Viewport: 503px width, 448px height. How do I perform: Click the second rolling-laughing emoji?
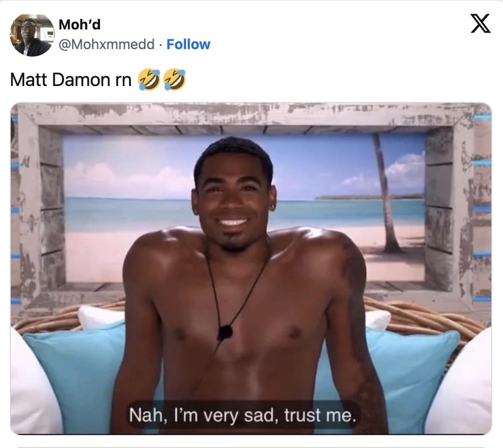174,79
